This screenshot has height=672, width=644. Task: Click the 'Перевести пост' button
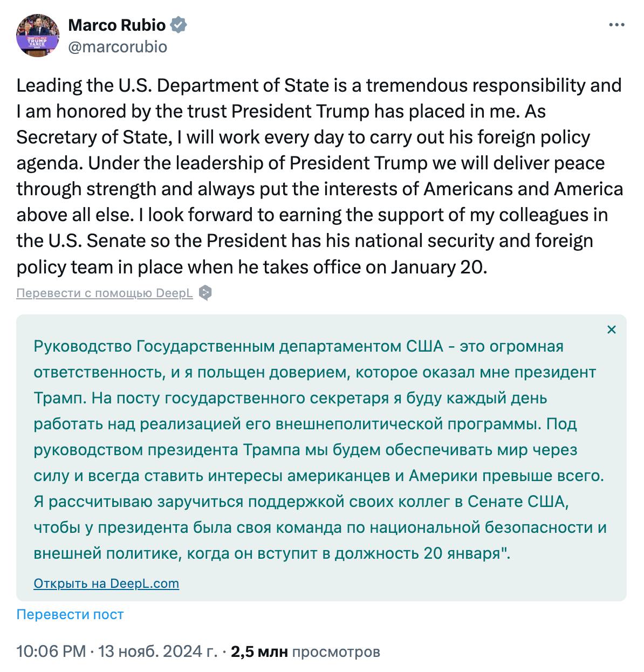pyautogui.click(x=70, y=614)
